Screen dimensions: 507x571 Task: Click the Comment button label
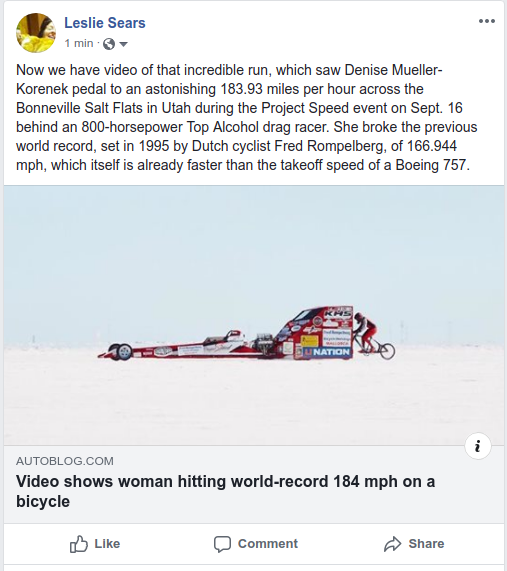268,544
